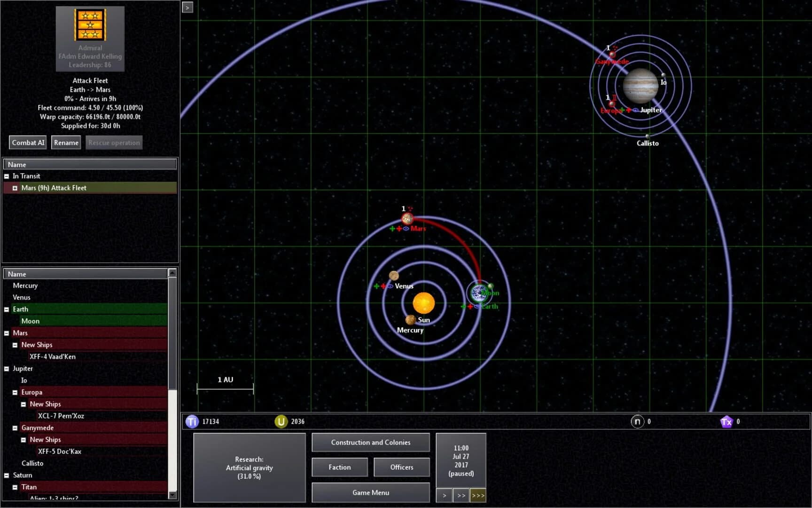The width and height of the screenshot is (812, 508).
Task: Open the Construction and Colonies panel
Action: coord(370,442)
